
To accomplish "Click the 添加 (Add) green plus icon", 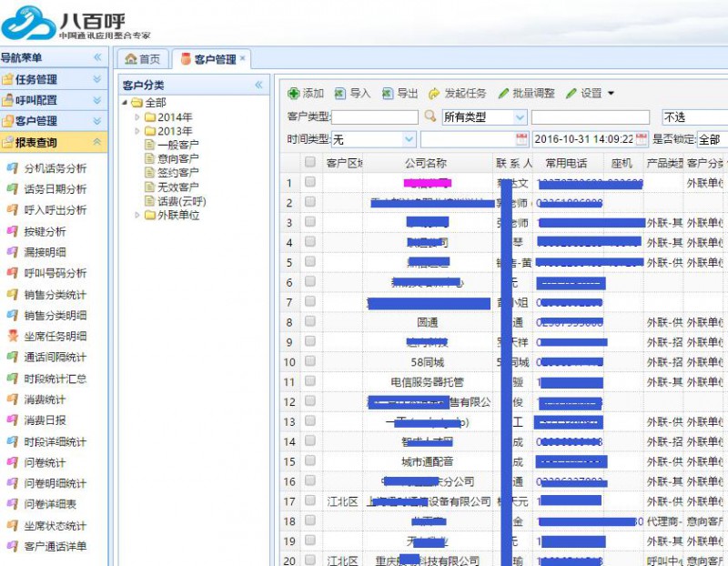I will click(x=293, y=94).
